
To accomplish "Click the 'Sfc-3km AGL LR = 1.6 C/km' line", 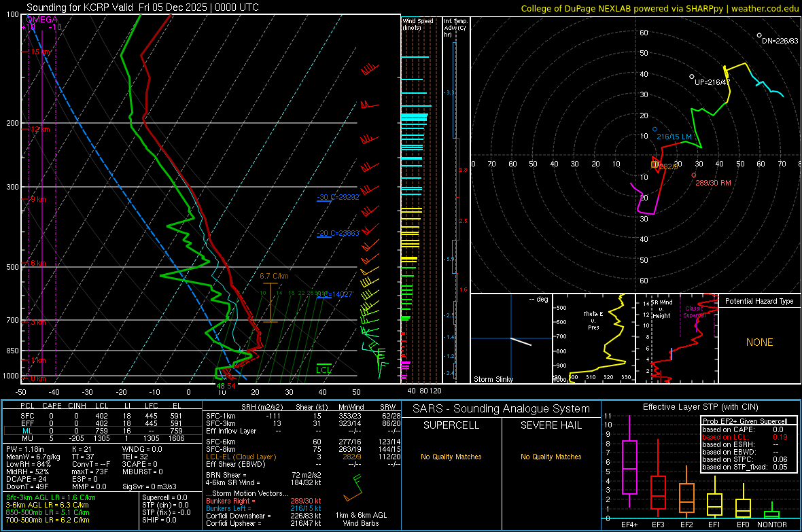I will pos(51,497).
